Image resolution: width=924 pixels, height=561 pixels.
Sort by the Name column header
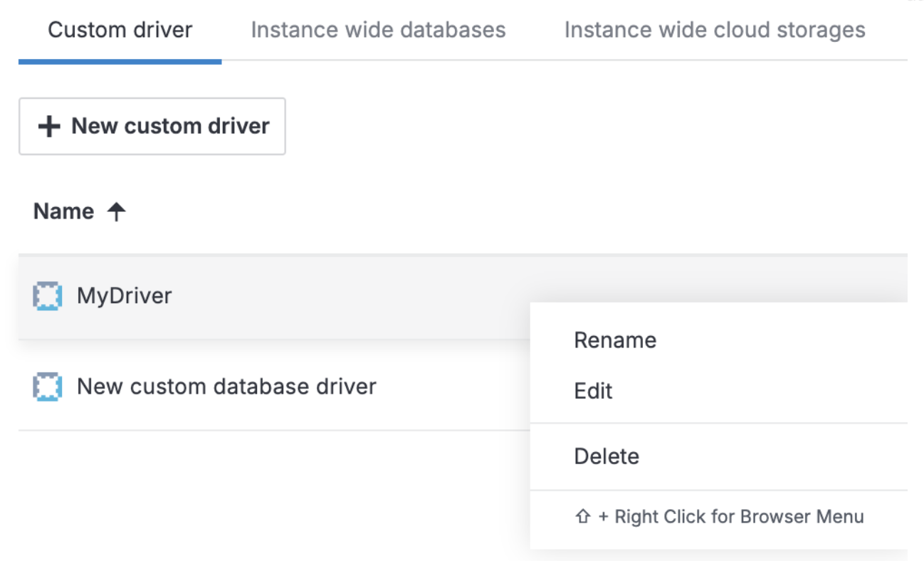point(63,211)
